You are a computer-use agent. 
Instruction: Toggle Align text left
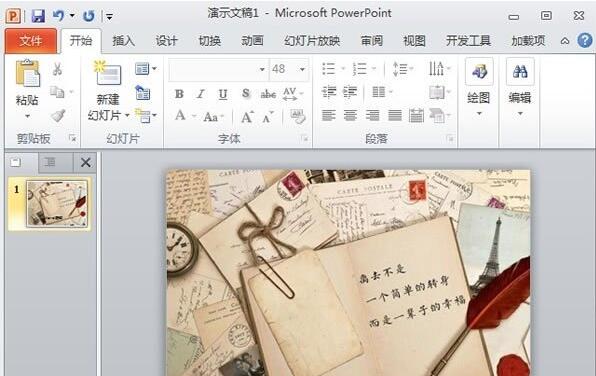click(x=328, y=115)
